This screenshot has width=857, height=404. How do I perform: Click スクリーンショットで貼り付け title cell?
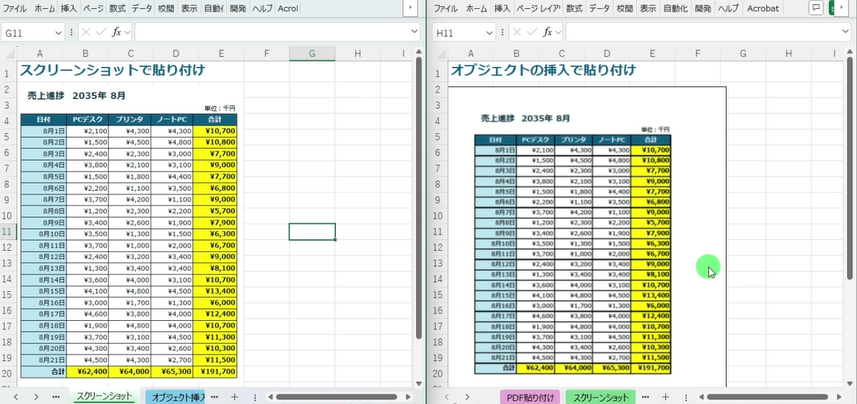coord(112,70)
